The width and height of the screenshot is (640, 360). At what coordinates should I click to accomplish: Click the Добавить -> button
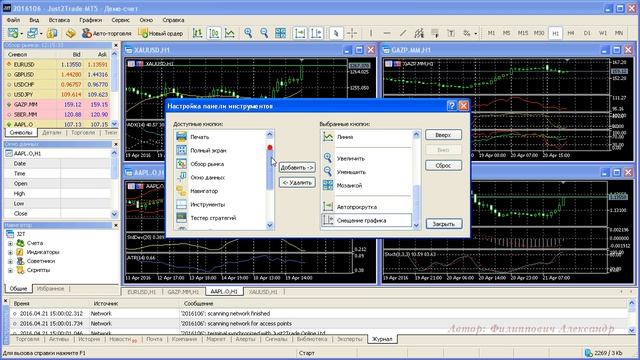(297, 167)
